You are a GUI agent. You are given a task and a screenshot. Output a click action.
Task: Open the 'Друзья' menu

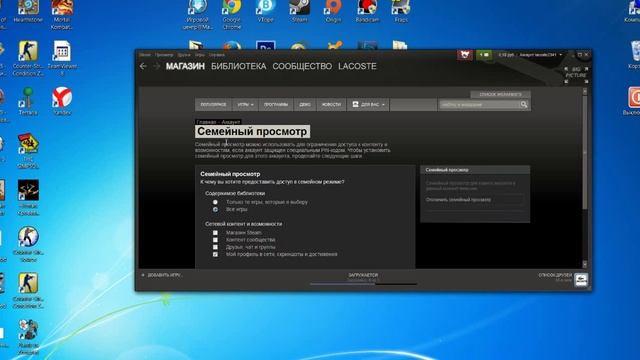pyautogui.click(x=184, y=55)
